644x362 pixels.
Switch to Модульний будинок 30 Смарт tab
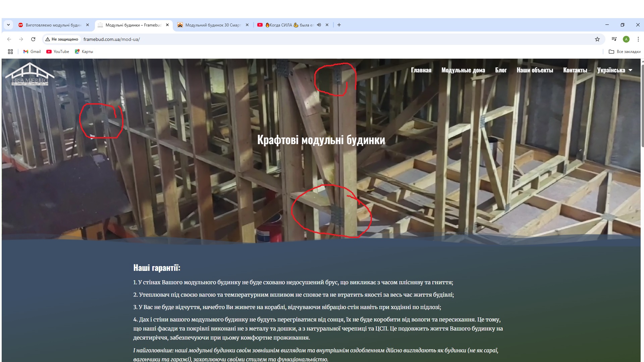point(213,25)
